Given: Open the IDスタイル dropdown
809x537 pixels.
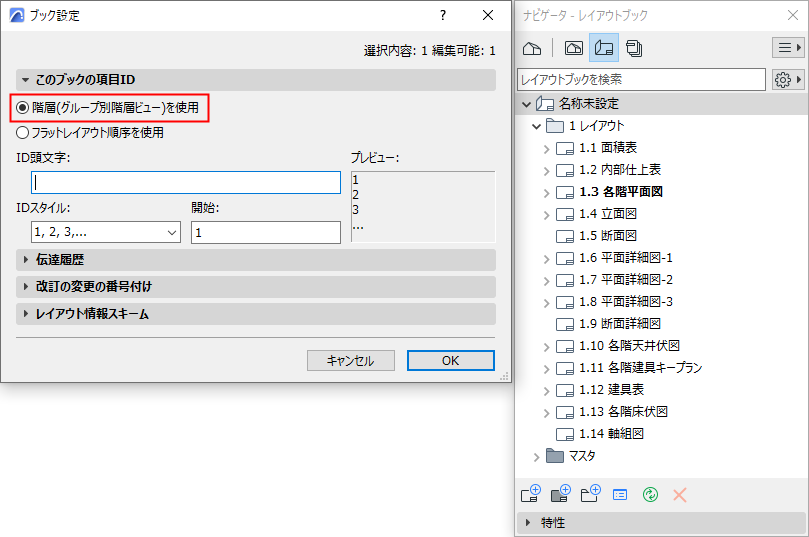Looking at the screenshot, I should point(106,232).
